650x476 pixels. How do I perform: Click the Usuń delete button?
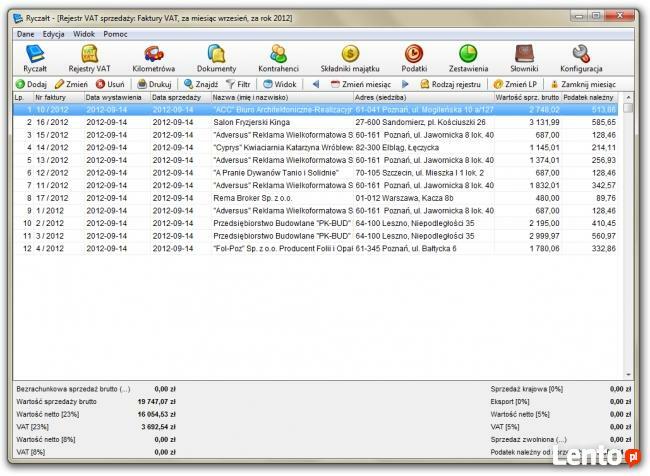tap(110, 84)
